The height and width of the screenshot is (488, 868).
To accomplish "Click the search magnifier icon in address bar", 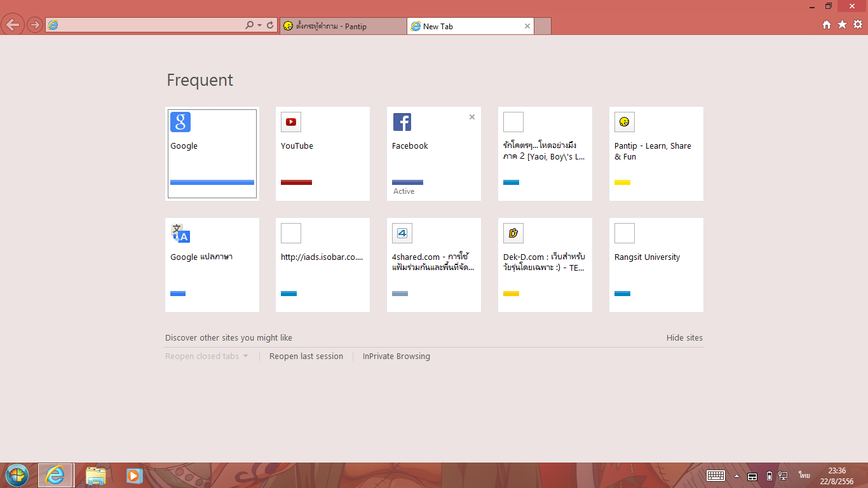I will (x=250, y=25).
